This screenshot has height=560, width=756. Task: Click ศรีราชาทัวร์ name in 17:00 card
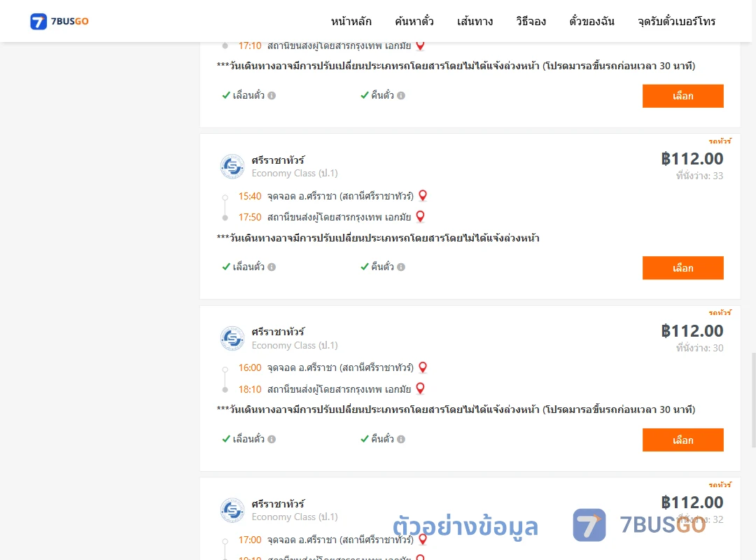[x=278, y=504]
